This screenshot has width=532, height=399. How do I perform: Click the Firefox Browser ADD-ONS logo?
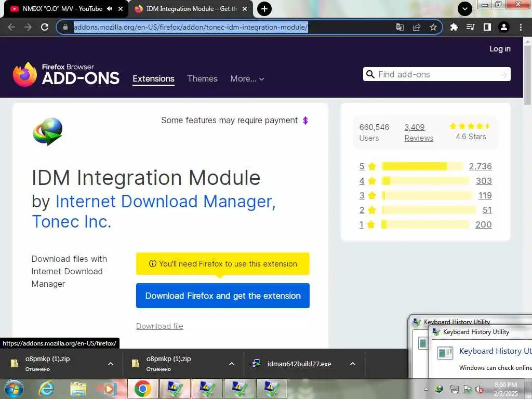66,74
